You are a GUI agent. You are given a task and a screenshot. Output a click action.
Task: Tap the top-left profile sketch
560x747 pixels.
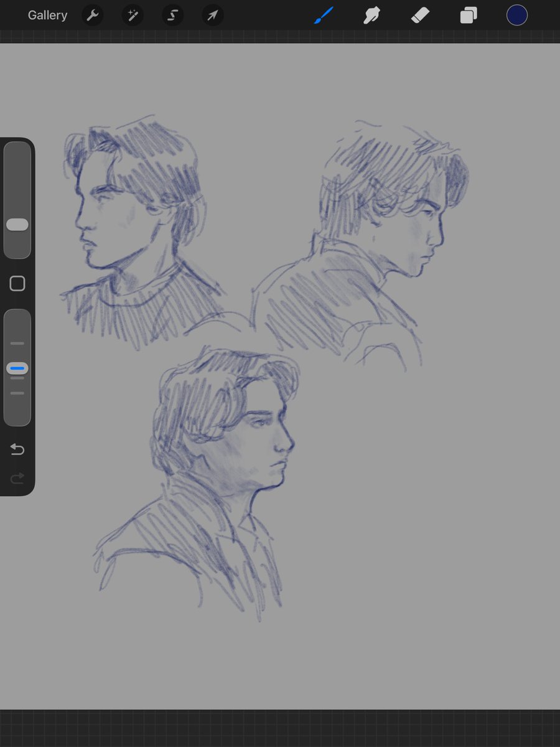[x=142, y=233]
